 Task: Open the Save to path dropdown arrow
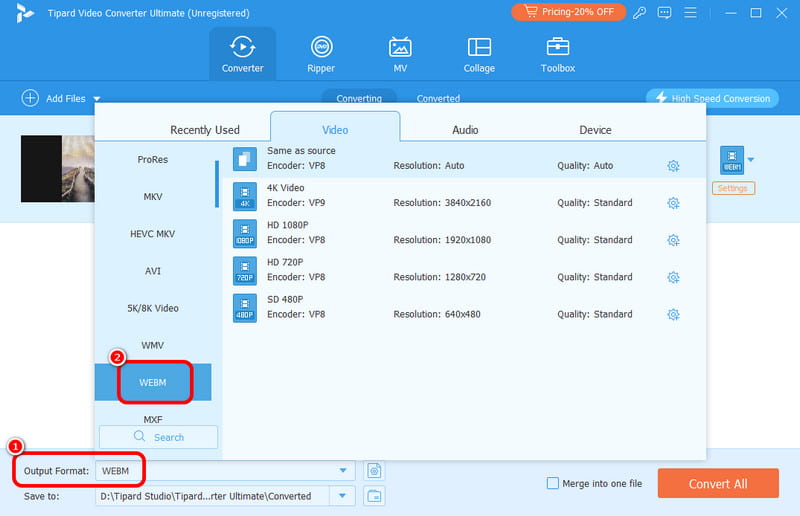tap(342, 496)
